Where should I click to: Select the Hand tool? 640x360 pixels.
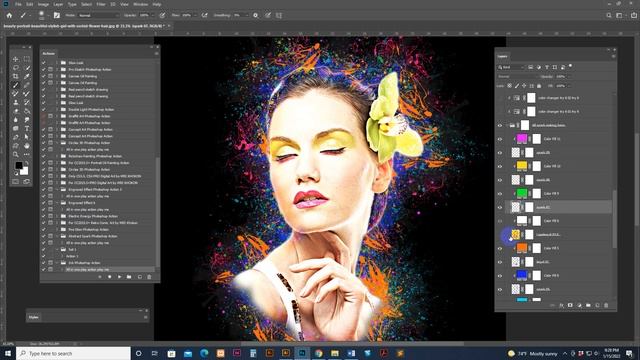tap(27, 146)
